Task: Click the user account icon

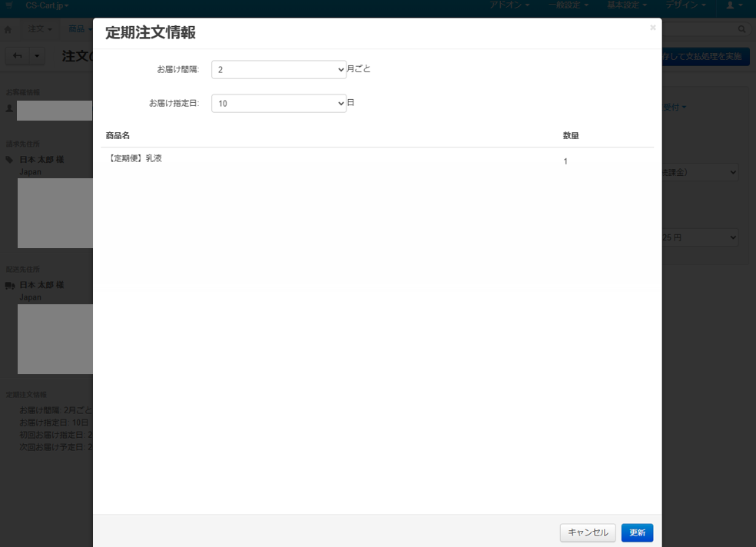Action: 732,5
